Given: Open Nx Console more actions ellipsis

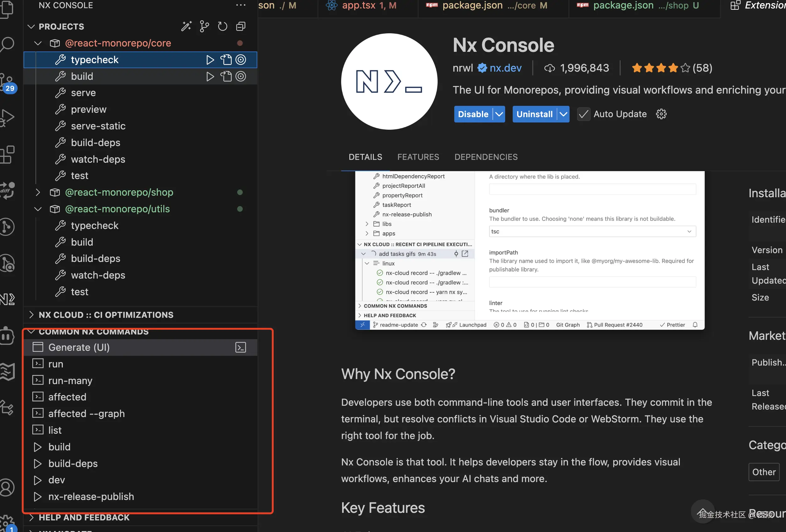Looking at the screenshot, I should click(x=240, y=5).
